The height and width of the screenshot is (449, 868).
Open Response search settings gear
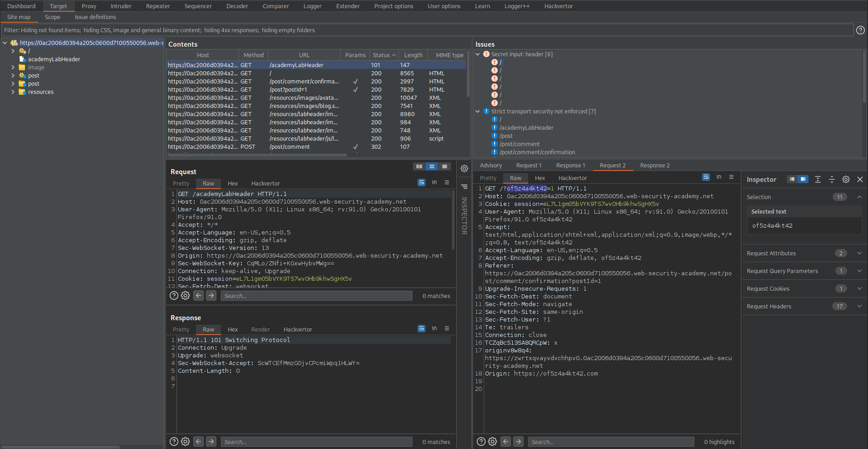coord(185,442)
